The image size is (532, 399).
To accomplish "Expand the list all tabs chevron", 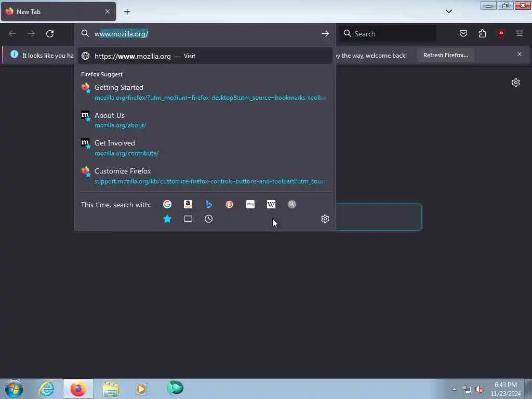I will pos(449,11).
